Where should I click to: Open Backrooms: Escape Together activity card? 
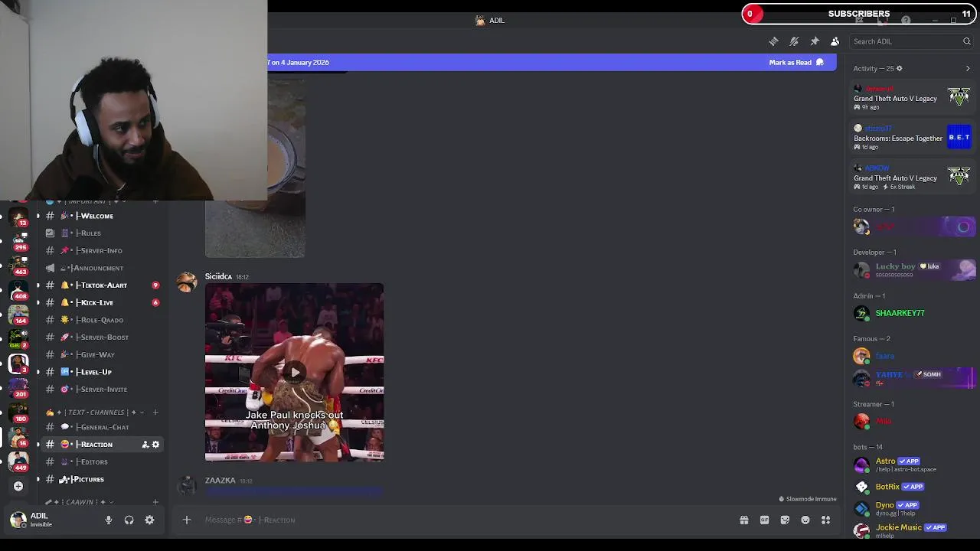pos(912,138)
